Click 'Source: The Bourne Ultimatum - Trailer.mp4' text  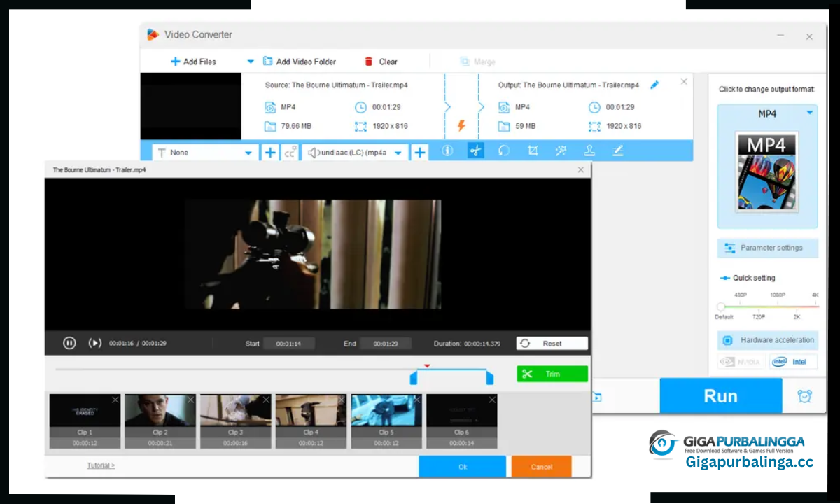click(x=337, y=85)
